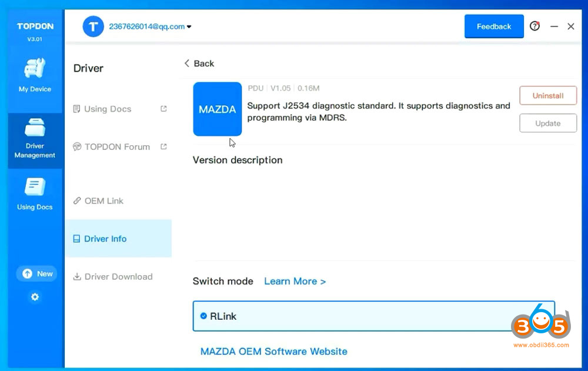Click the 0.16M size text

(x=308, y=88)
